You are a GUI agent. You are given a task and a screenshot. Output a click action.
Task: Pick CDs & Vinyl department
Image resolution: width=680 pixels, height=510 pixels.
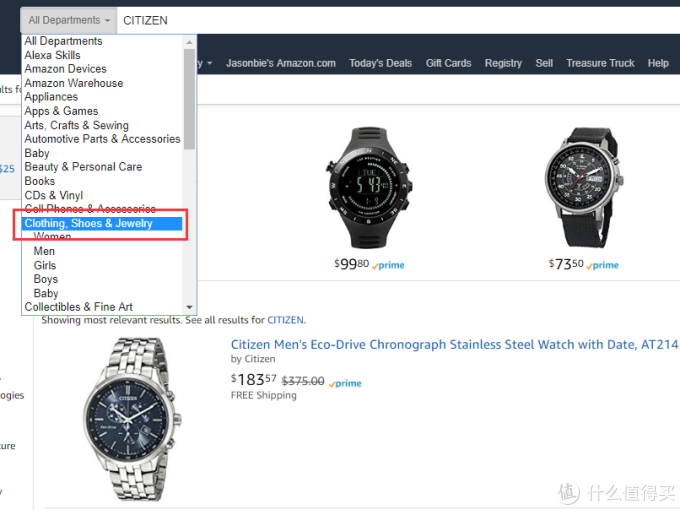54,195
